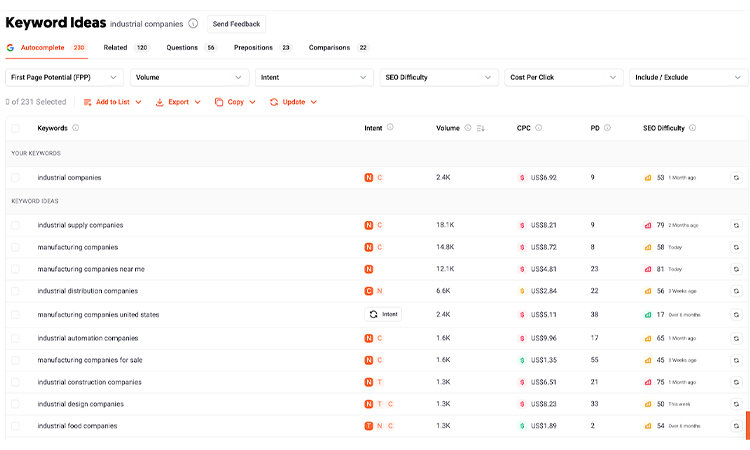Select the 'industrial supply companies' checkbox
Image resolution: width=750 pixels, height=450 pixels.
15,225
